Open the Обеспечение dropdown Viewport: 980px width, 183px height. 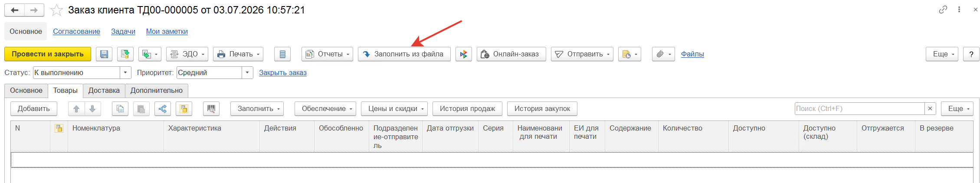[x=325, y=109]
